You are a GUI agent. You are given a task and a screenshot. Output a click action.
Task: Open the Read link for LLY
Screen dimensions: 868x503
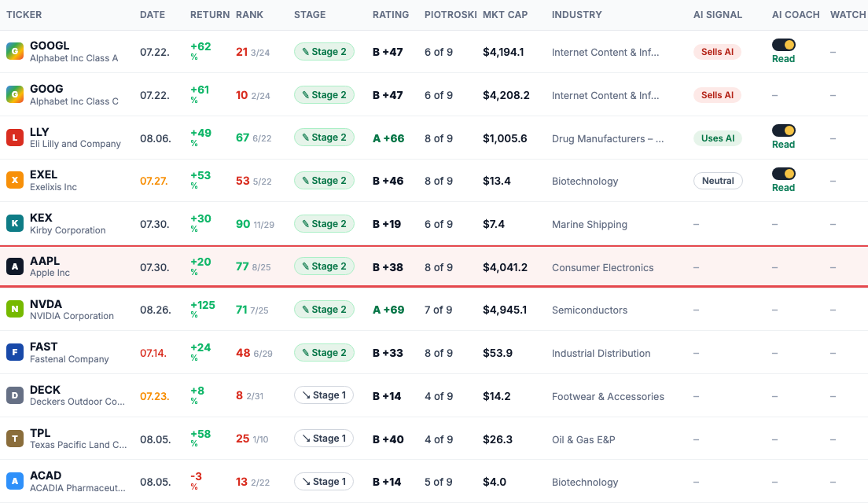783,145
